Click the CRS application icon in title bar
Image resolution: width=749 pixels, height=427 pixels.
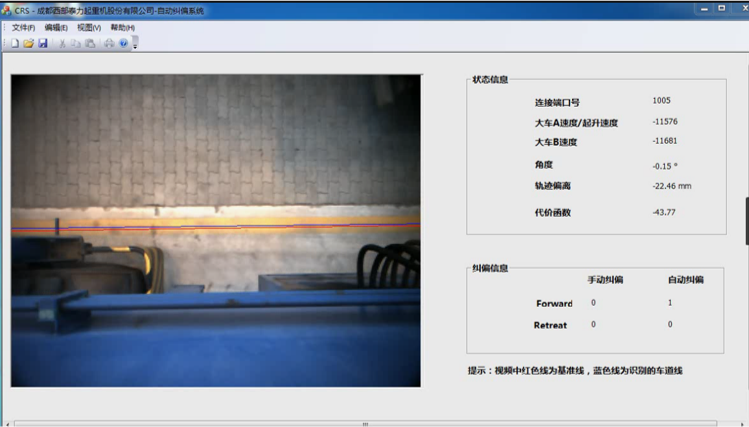coord(8,10)
